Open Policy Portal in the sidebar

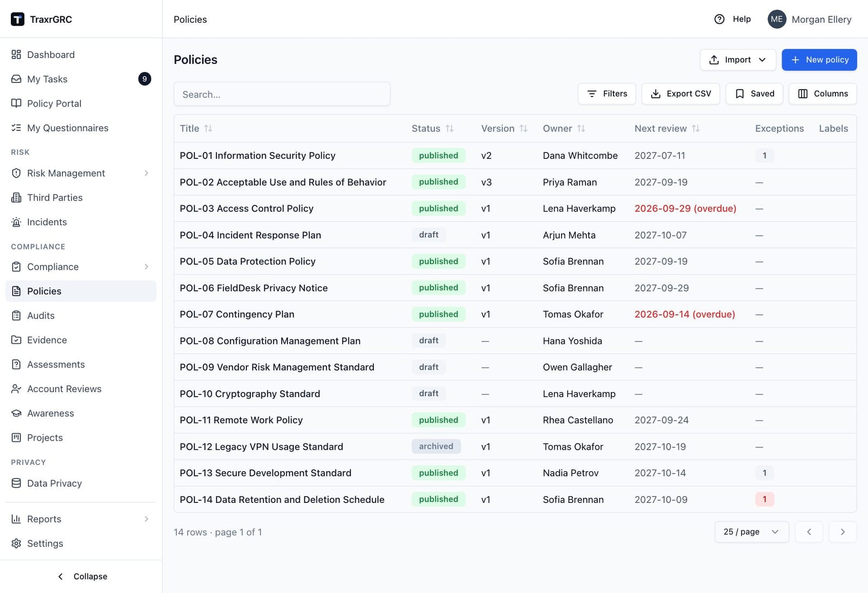coord(81,103)
